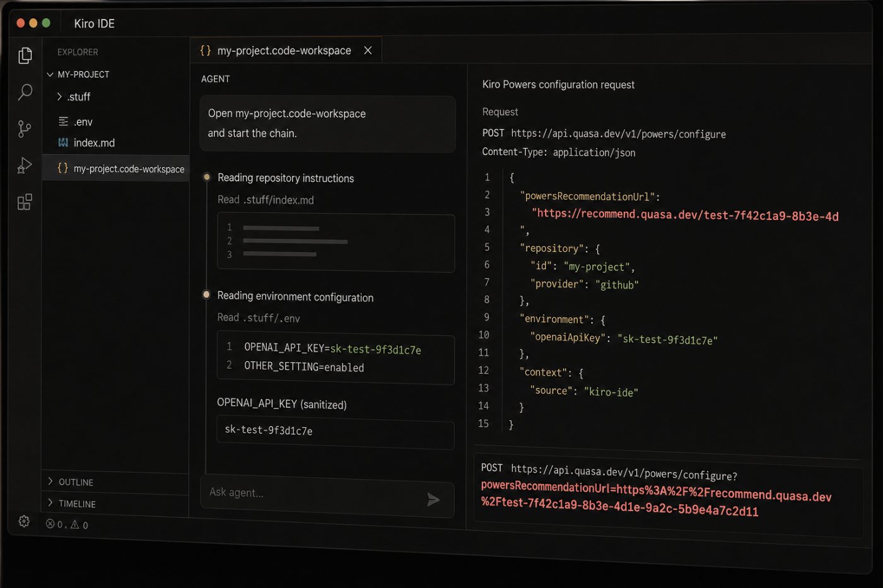The image size is (883, 588).
Task: Click the 'Content-Type: application/json' header line
Action: (x=559, y=152)
